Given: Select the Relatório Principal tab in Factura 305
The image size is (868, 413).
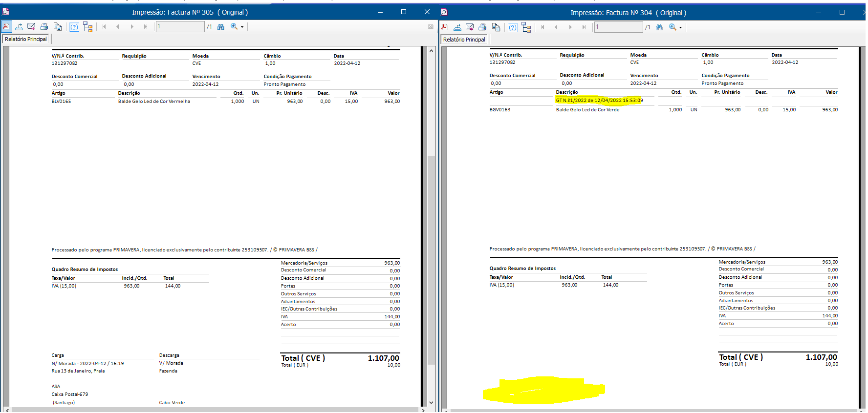Looking at the screenshot, I should (26, 39).
